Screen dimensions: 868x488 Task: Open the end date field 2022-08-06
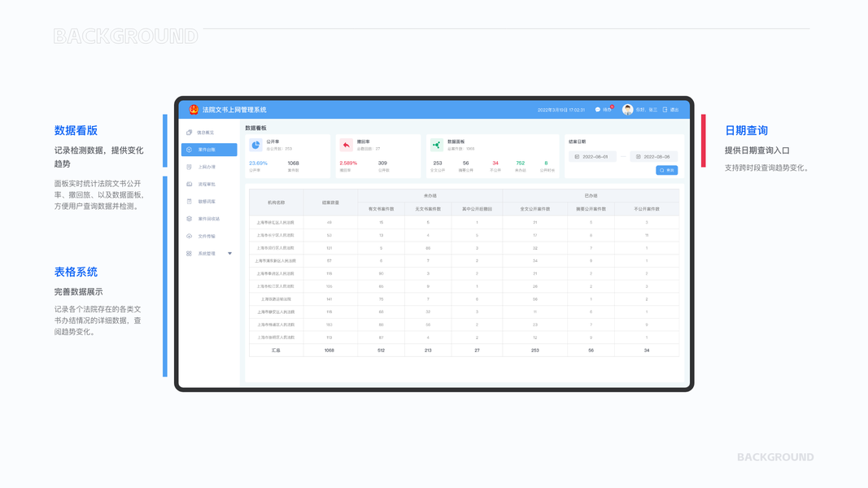coord(654,157)
